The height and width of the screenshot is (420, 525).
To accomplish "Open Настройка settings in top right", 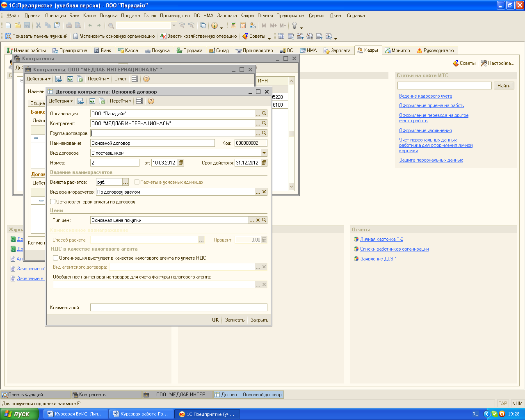I will tap(497, 63).
